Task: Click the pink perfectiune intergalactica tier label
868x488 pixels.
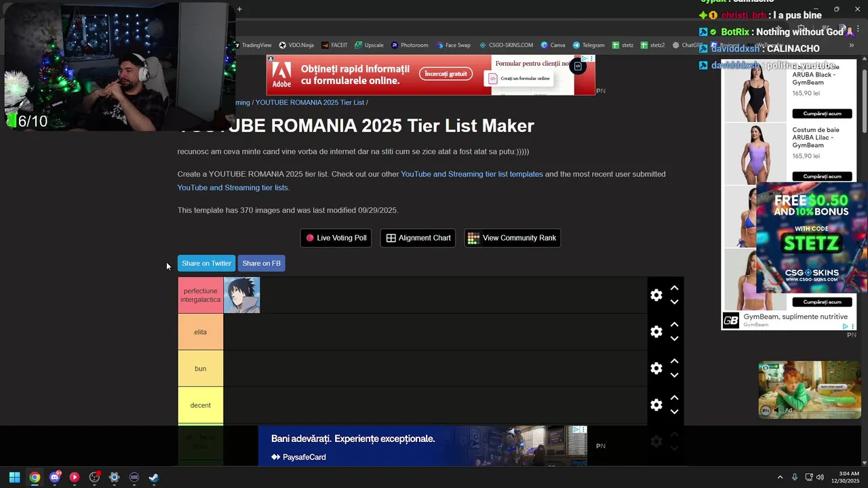Action: click(x=200, y=295)
